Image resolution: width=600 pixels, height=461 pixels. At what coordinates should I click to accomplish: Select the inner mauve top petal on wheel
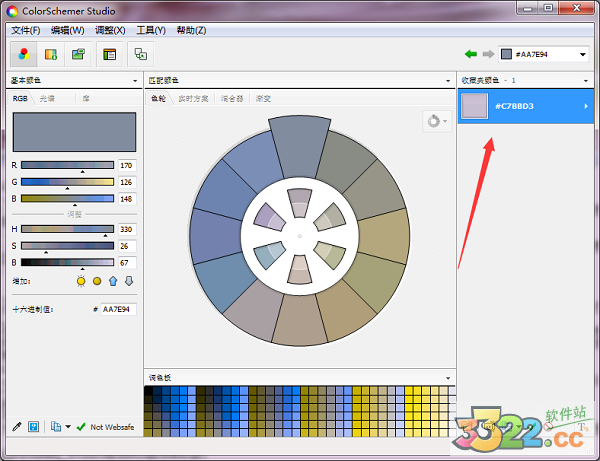pyautogui.click(x=299, y=203)
